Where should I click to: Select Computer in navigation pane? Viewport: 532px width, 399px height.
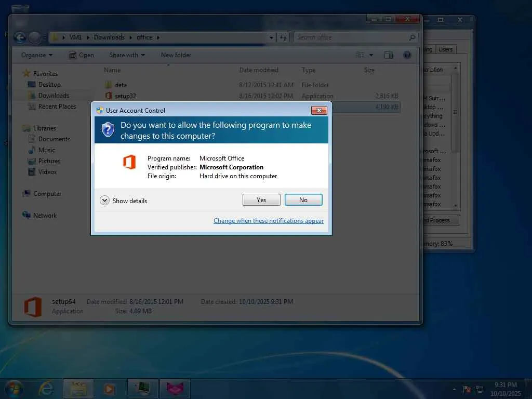point(47,194)
